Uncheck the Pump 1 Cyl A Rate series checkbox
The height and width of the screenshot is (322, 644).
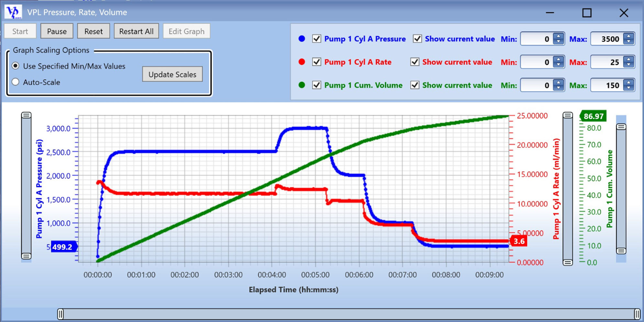coord(316,62)
